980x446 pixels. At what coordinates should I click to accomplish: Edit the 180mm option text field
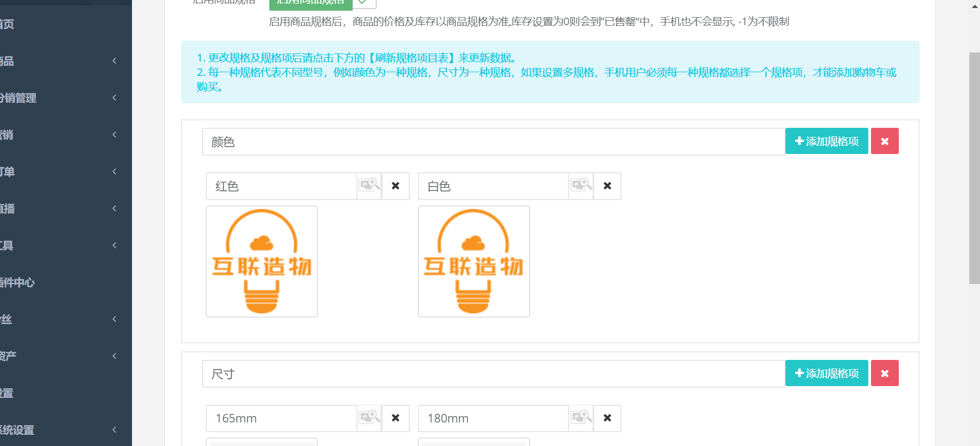point(493,418)
